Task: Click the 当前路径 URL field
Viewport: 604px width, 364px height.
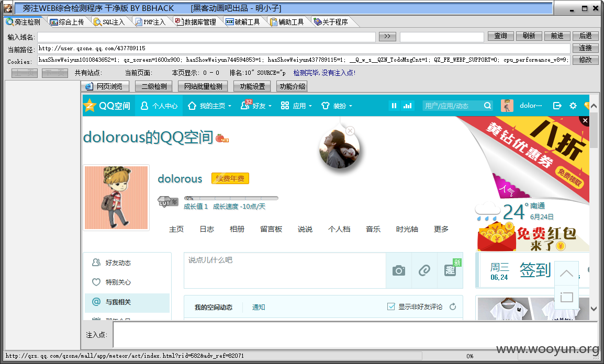Action: [x=304, y=49]
